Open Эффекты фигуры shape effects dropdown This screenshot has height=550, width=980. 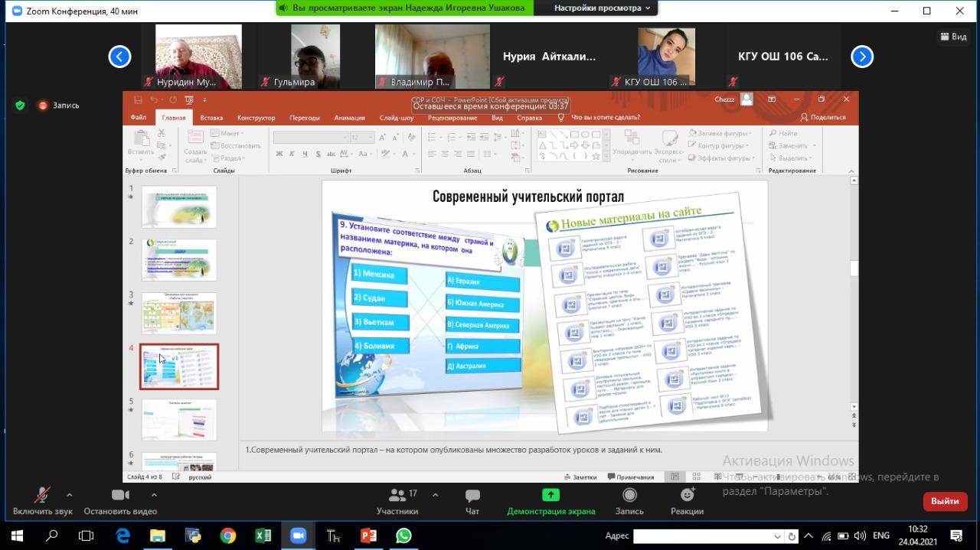[722, 158]
